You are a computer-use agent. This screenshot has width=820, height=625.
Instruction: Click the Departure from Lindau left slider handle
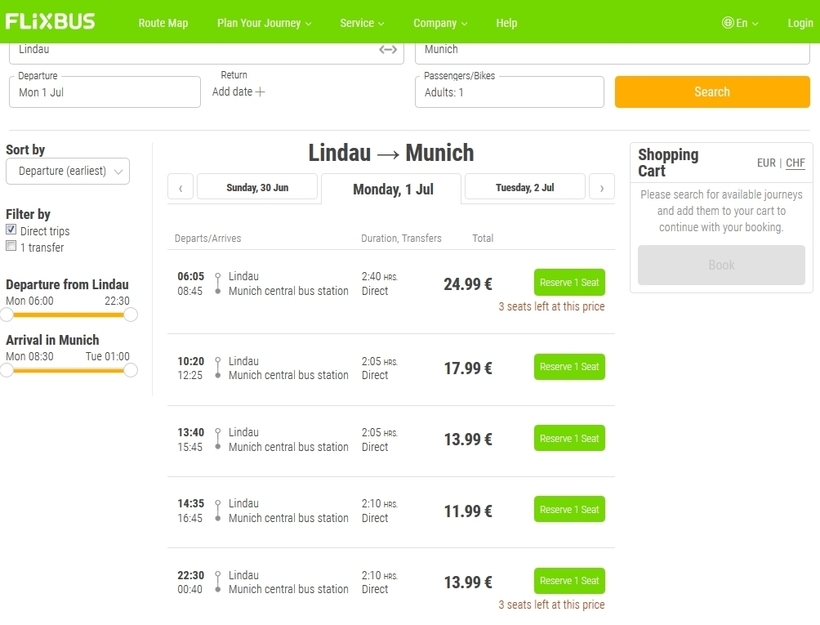(x=6, y=314)
